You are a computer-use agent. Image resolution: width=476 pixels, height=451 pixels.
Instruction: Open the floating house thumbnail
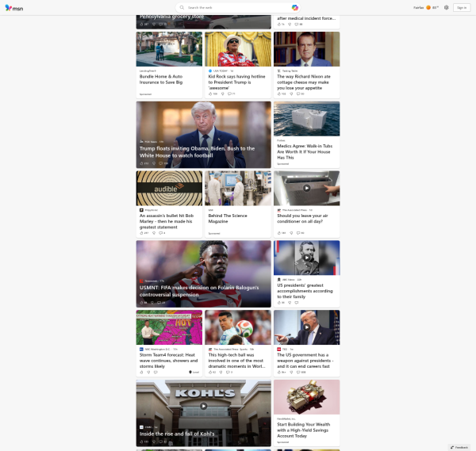(306, 119)
